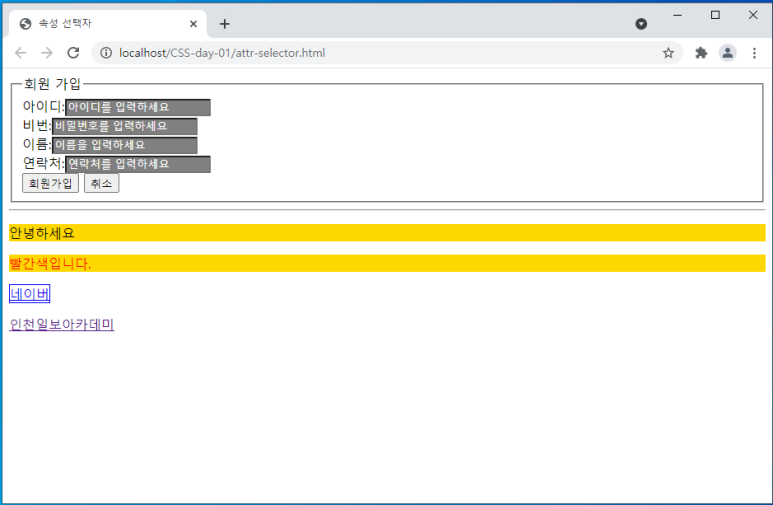773x505 pixels.
Task: Click the 회원가입 submit button
Action: tap(50, 183)
